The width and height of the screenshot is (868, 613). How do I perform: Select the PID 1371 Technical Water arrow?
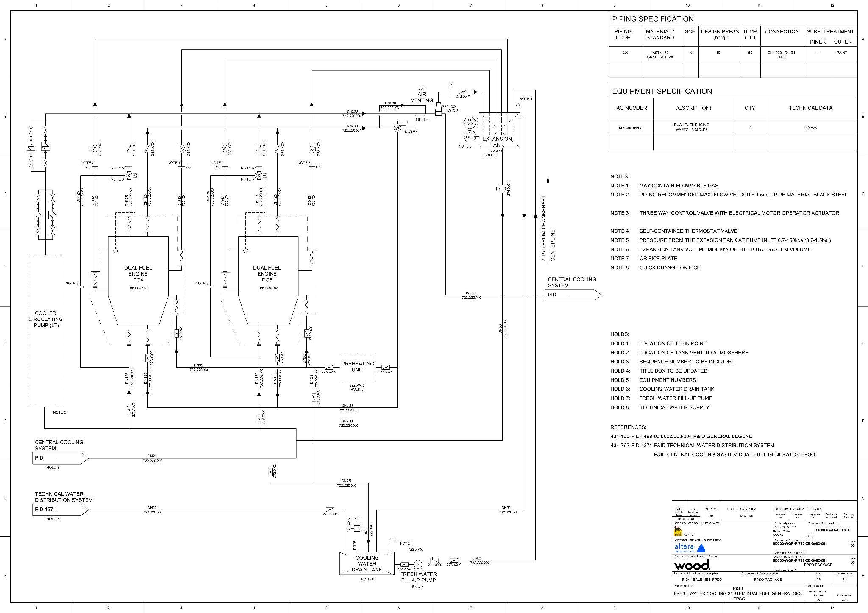point(61,510)
